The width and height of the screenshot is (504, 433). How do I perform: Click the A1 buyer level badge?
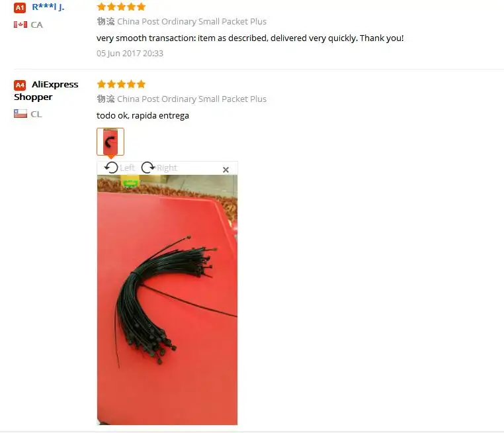20,8
